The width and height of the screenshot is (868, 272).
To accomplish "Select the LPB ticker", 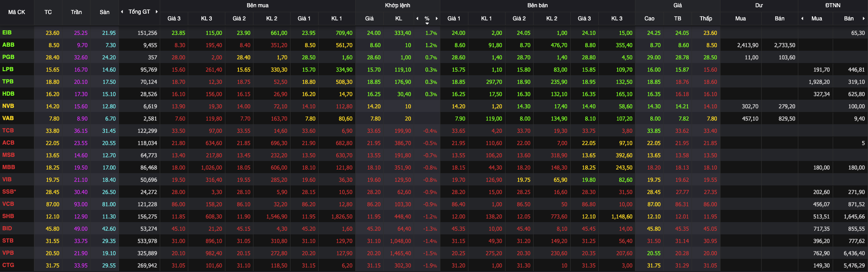I will point(8,69).
